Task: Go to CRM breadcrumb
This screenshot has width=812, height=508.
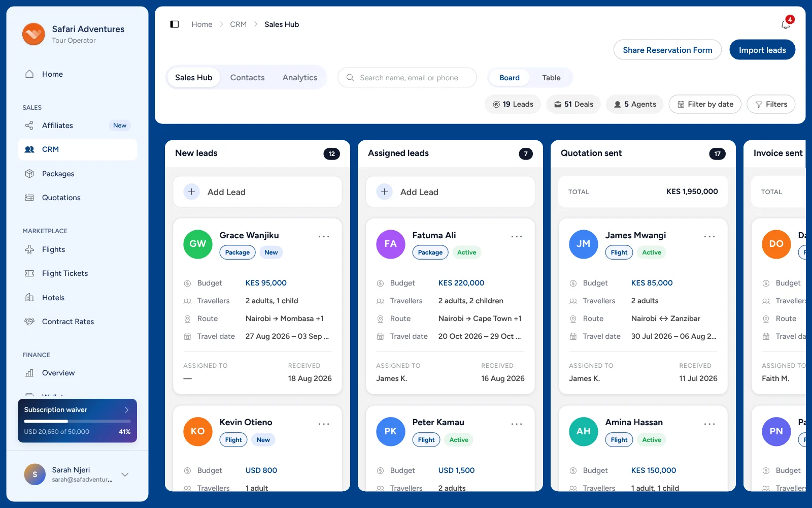Action: (238, 24)
